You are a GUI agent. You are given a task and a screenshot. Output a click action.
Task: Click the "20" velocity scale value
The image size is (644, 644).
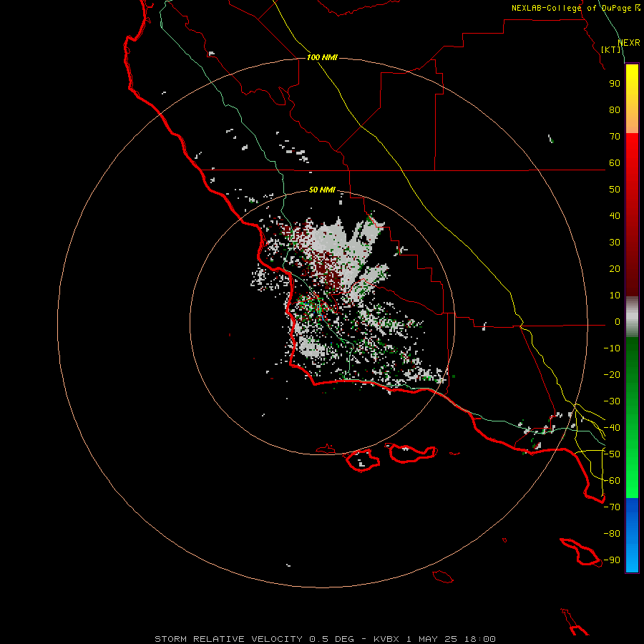(x=615, y=268)
